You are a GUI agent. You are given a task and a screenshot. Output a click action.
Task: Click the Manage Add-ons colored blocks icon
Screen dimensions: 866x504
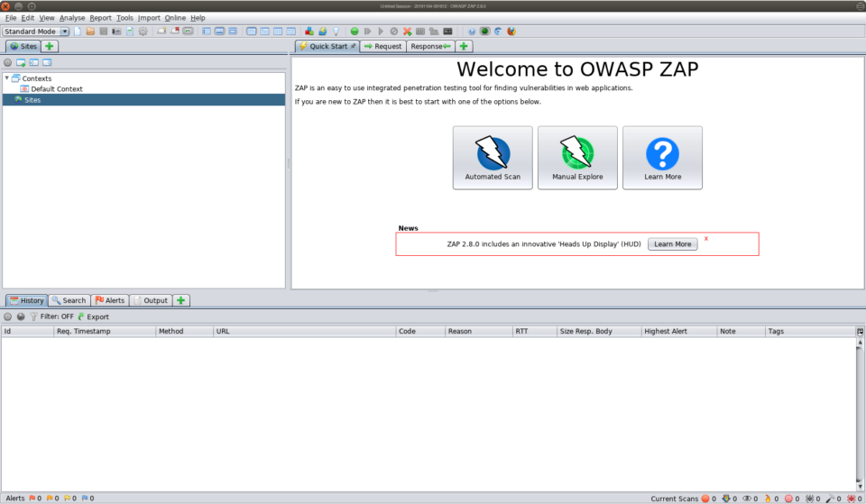(309, 32)
